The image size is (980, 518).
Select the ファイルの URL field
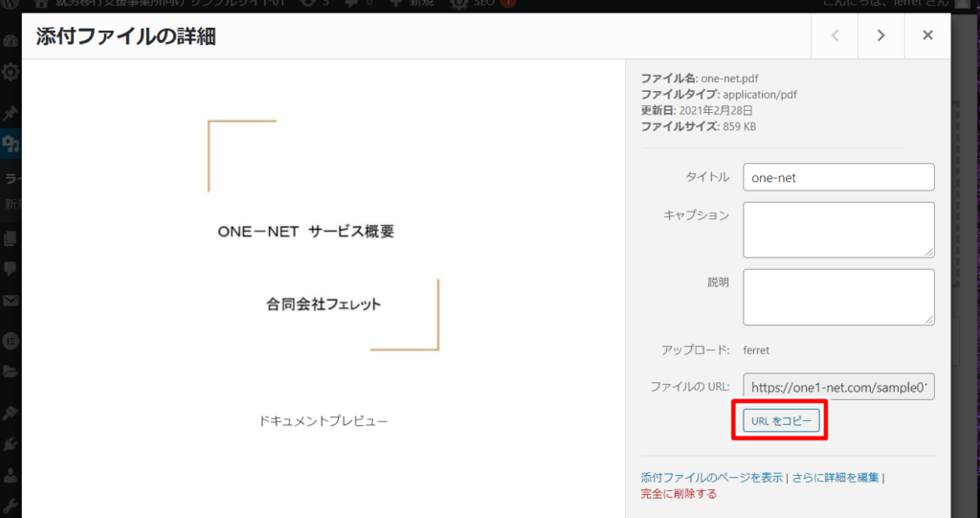point(837,387)
